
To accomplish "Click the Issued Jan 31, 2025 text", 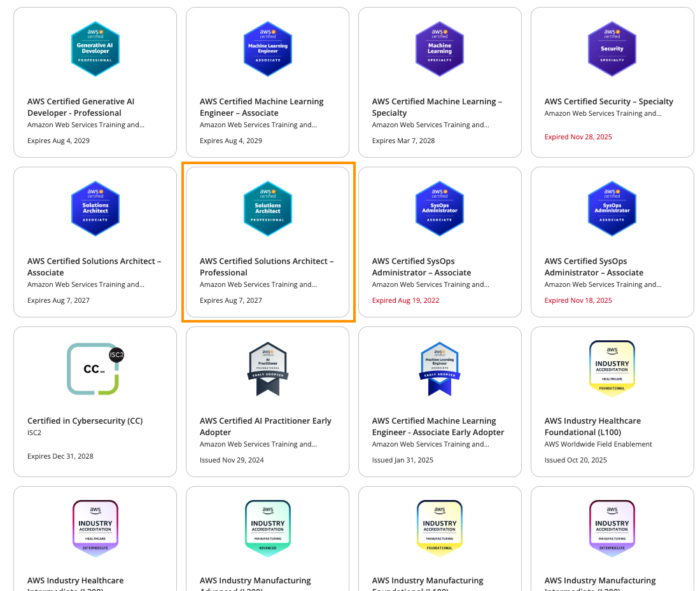I will click(403, 460).
